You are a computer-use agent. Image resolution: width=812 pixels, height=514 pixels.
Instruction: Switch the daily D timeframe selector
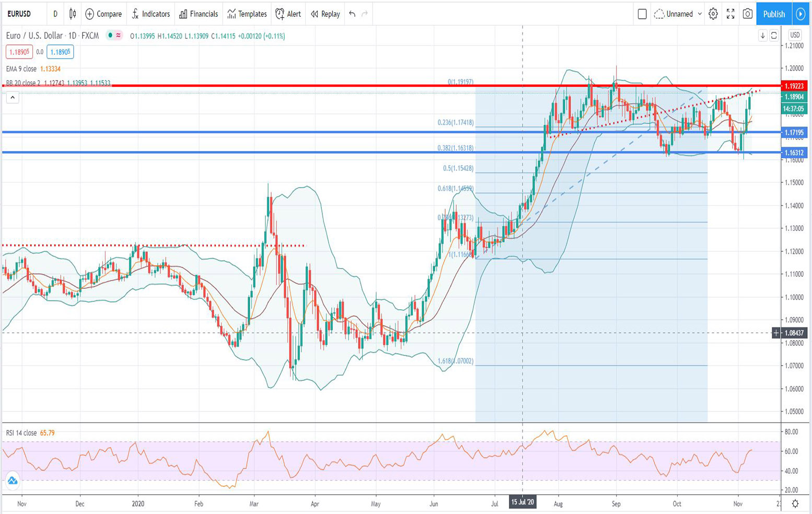(55, 14)
